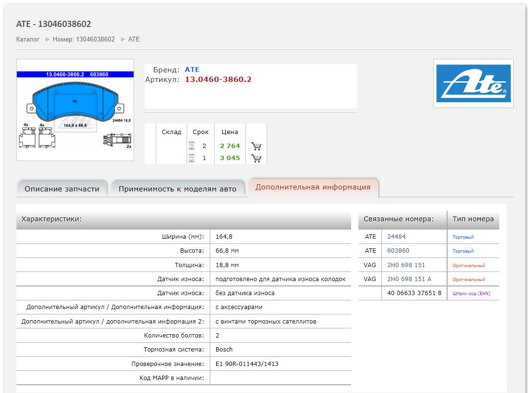Viewport: 532px width, 393px height.
Task: Go to Каталог breadcrumb link
Action: pyautogui.click(x=28, y=40)
